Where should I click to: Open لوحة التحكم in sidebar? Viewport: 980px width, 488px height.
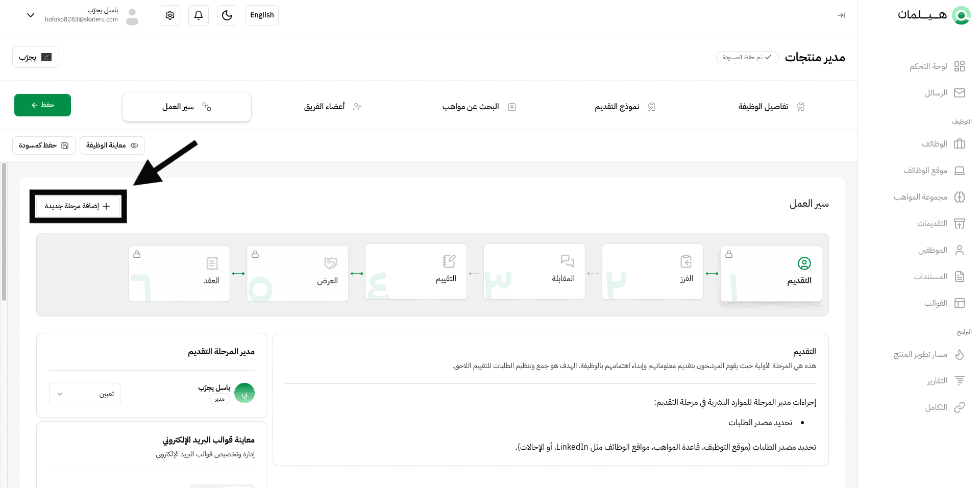tap(937, 66)
